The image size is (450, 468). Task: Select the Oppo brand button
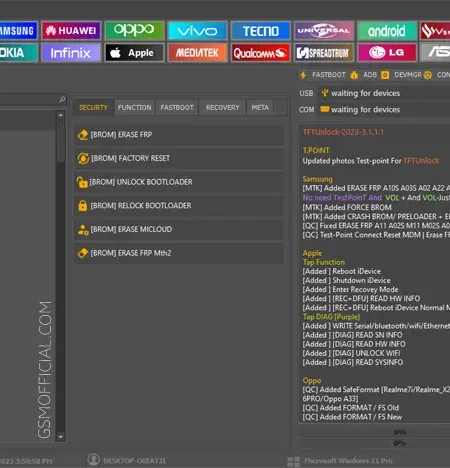pos(134,31)
